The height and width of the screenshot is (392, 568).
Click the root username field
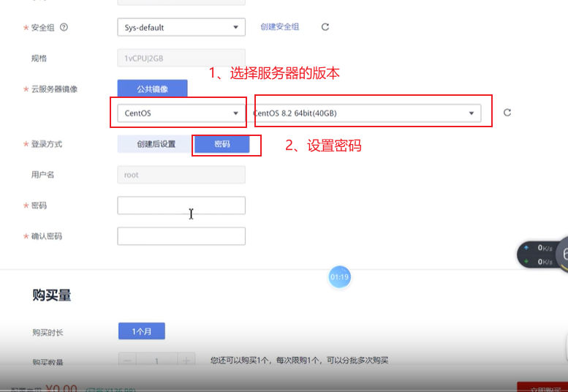pos(181,175)
